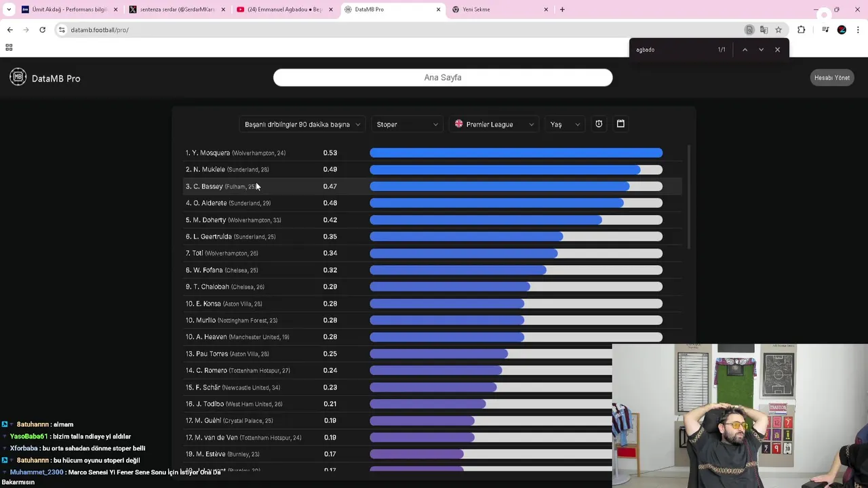Open the browser extensions puzzle icon

pos(802,30)
